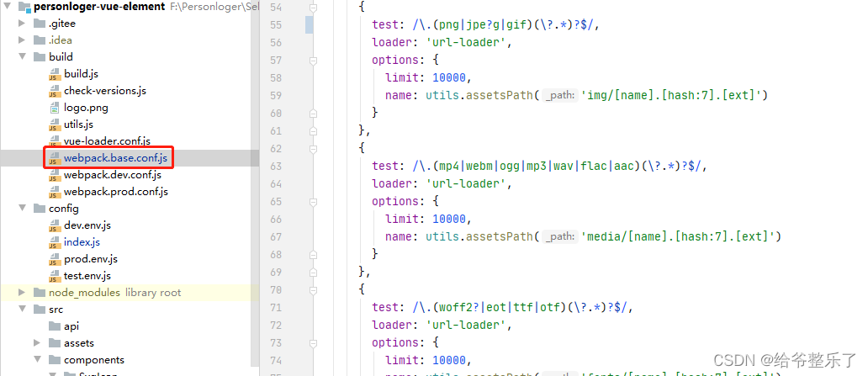Select utils.js in project tree

[78, 124]
